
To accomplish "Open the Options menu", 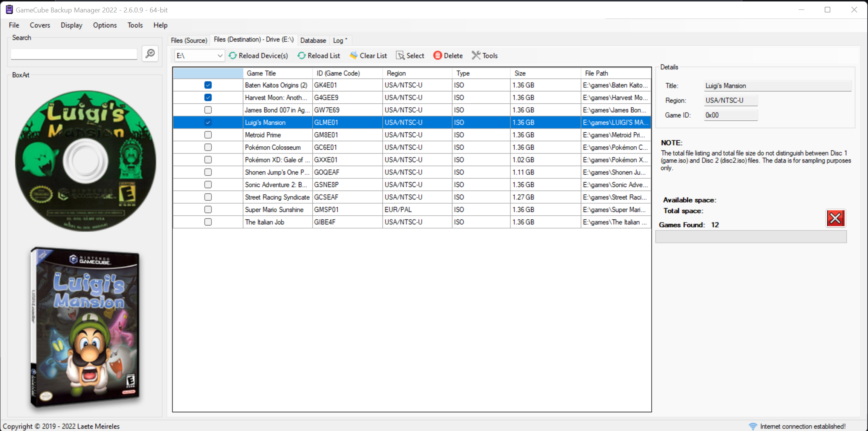I will coord(105,25).
